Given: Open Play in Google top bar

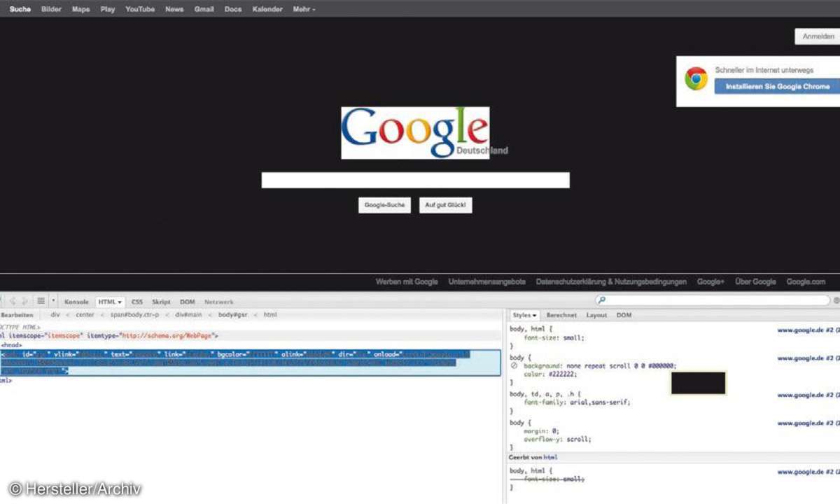Looking at the screenshot, I should click(x=107, y=9).
